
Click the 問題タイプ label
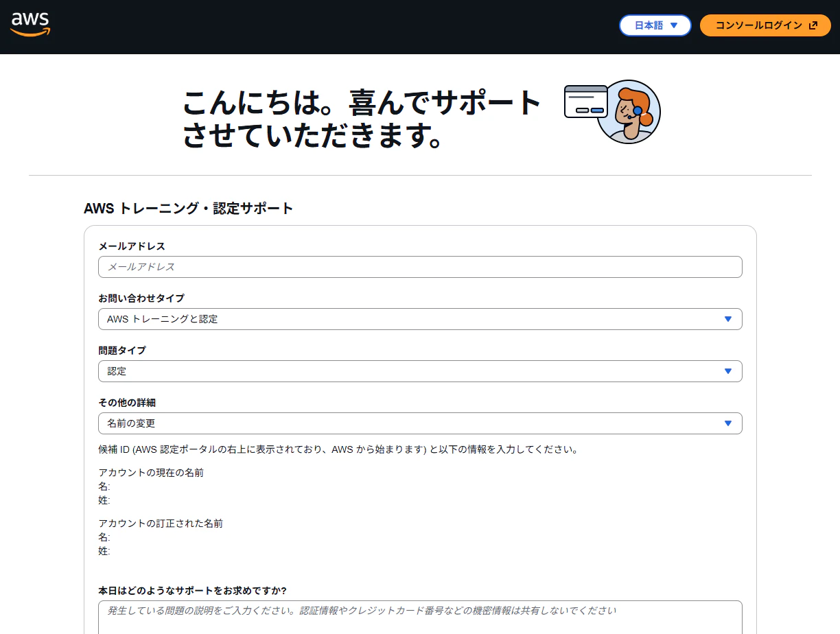point(122,351)
